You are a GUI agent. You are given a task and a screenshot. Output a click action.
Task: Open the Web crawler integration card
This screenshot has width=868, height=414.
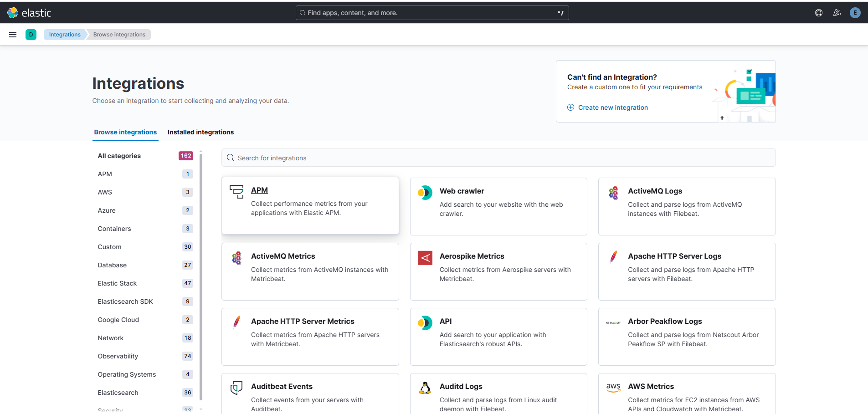point(498,206)
